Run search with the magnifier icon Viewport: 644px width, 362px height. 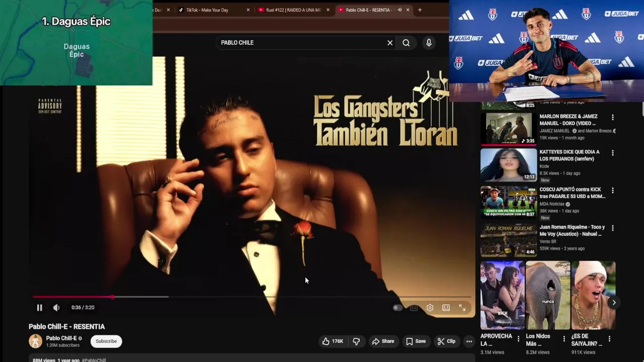click(x=406, y=43)
